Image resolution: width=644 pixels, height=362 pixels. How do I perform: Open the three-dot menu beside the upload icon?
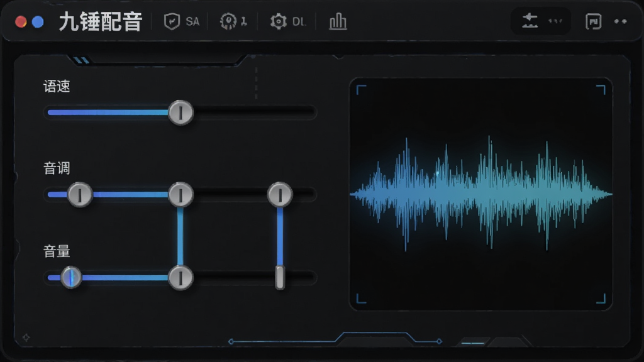click(x=555, y=21)
